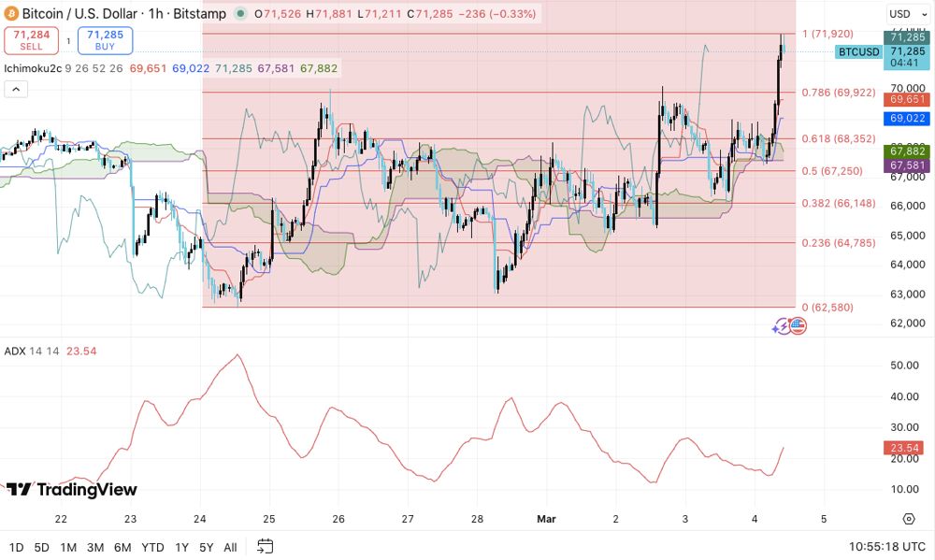Click the Ichimoku2c indicator label

pyautogui.click(x=33, y=68)
